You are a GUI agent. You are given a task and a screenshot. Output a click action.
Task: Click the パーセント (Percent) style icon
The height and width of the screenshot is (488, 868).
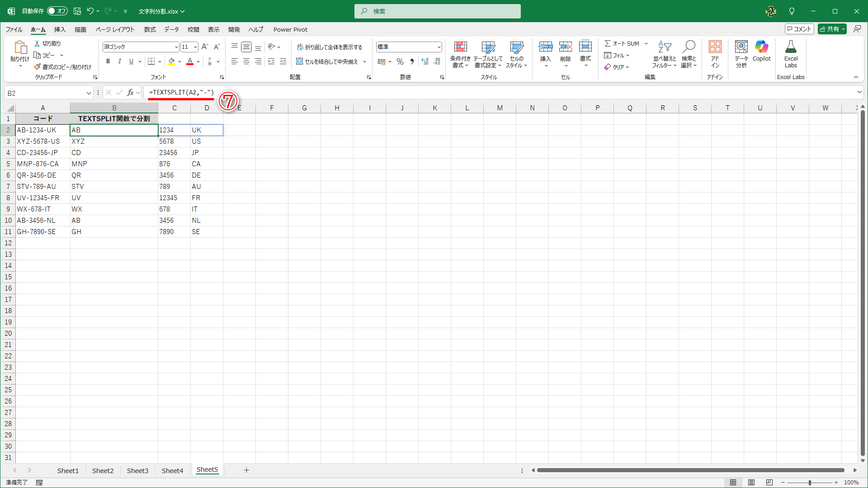400,61
